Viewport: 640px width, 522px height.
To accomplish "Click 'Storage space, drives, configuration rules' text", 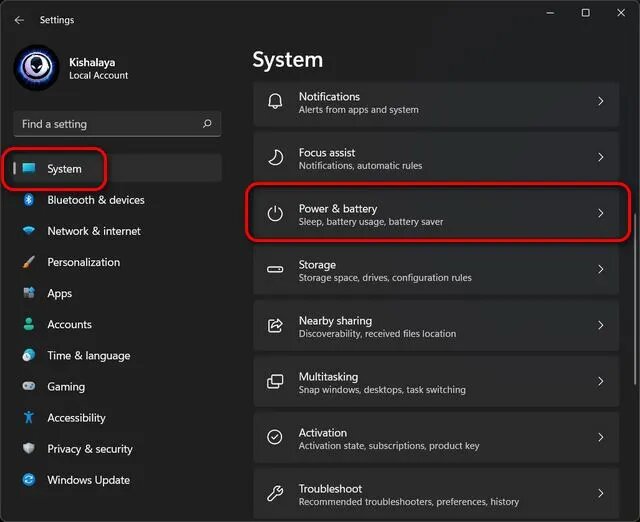I will [x=385, y=278].
